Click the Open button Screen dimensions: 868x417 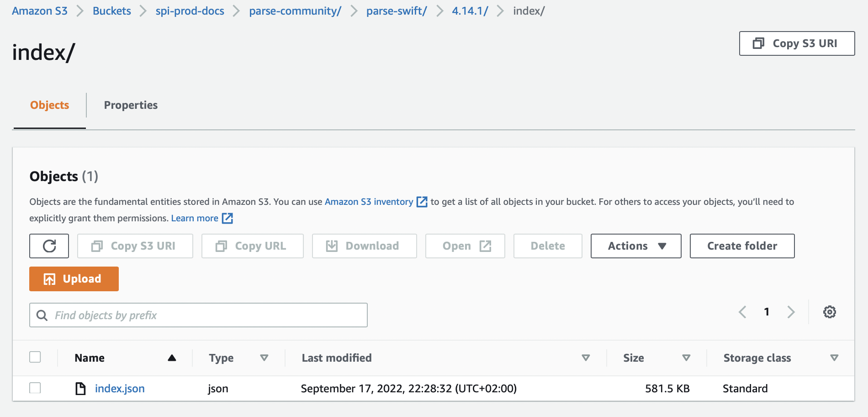tap(465, 246)
